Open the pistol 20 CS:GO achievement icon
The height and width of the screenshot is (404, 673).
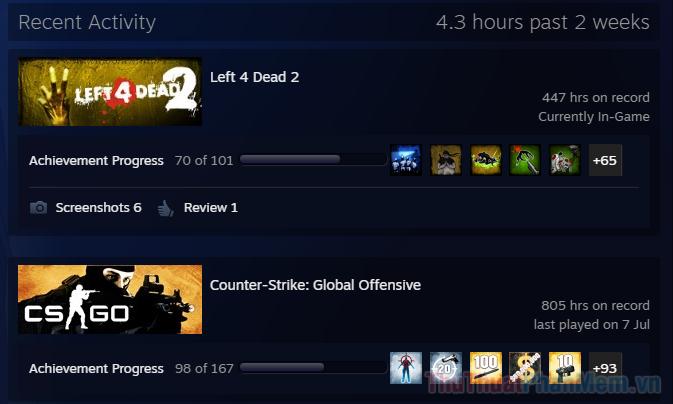(446, 368)
